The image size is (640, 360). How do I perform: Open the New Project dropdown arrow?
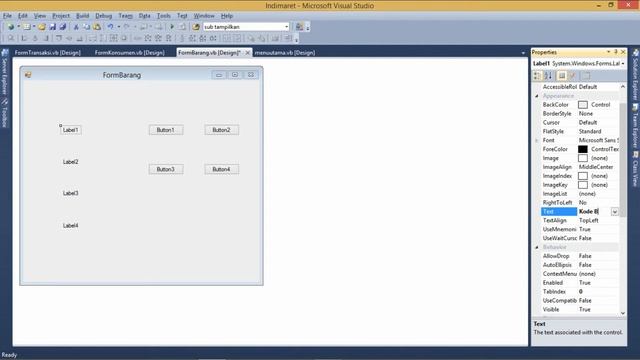[x=18, y=27]
